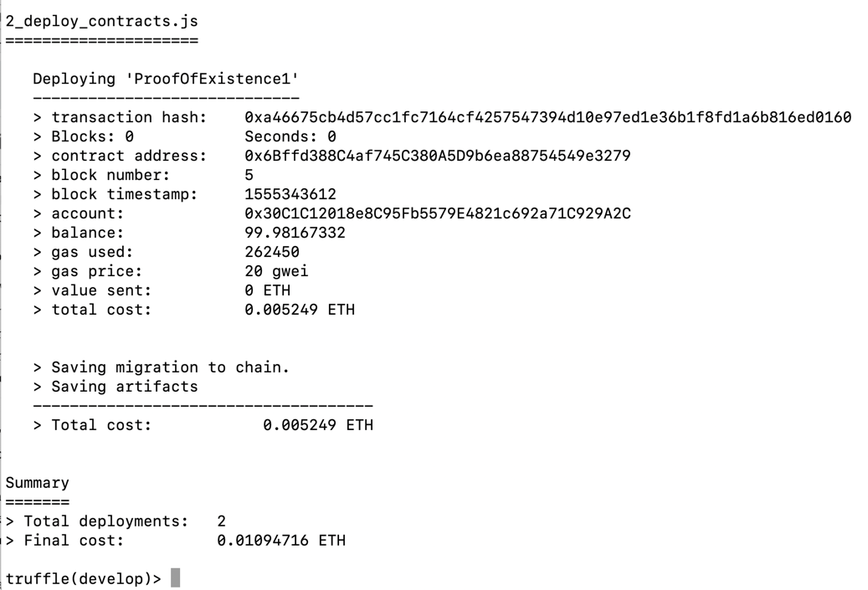Click the Summary heading

[x=37, y=483]
